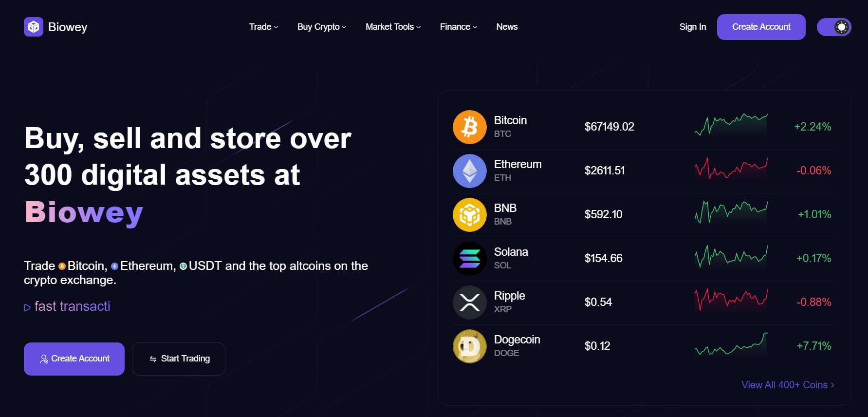The width and height of the screenshot is (868, 417).
Task: Toggle the light/dark theme switch
Action: point(834,27)
